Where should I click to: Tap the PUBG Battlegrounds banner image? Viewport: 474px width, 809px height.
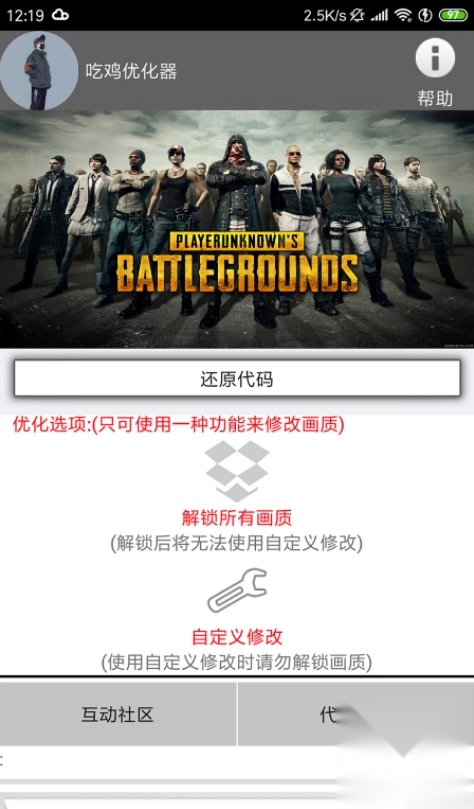click(237, 229)
